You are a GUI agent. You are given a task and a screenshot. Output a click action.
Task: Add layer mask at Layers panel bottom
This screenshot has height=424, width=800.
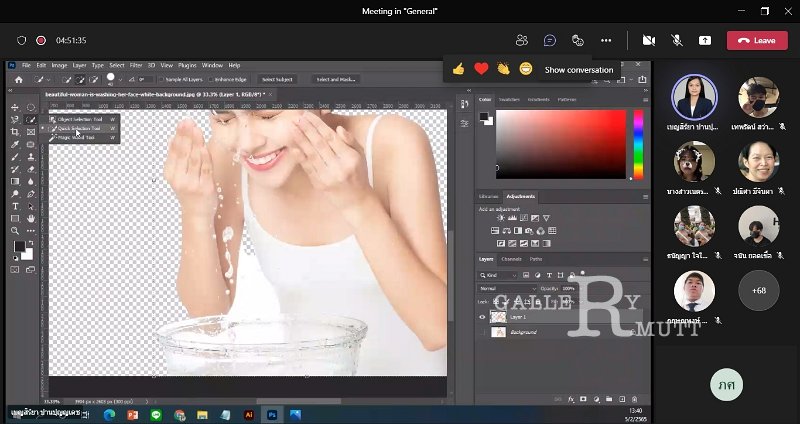point(583,399)
